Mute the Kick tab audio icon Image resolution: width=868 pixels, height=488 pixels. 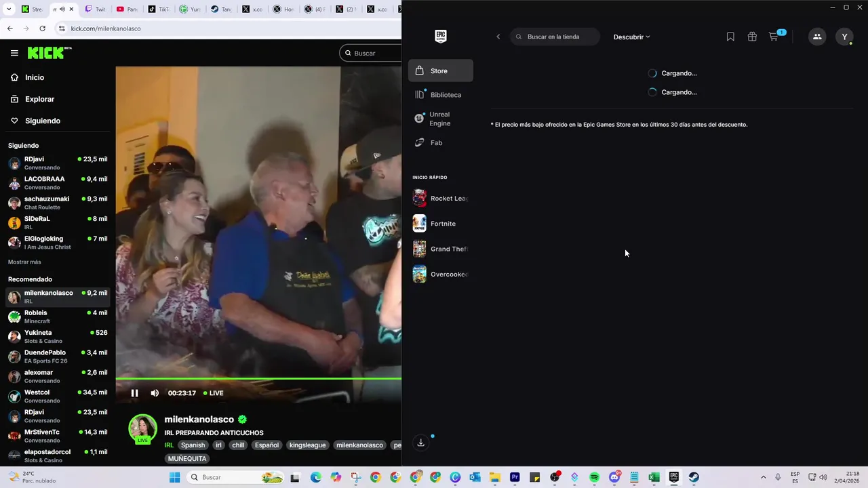[x=62, y=9]
